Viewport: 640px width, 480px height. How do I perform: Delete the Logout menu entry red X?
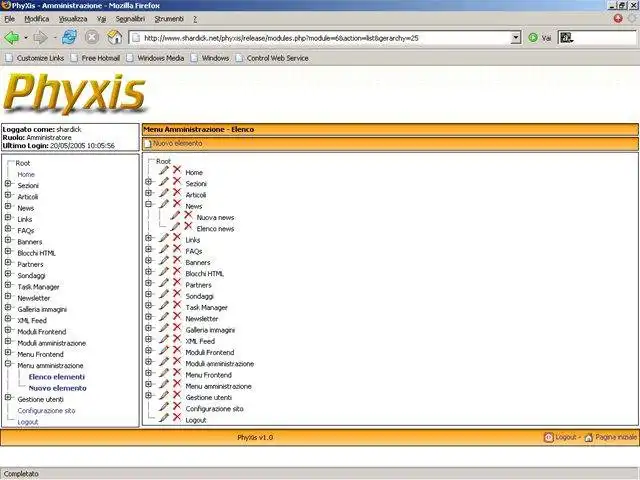(177, 417)
